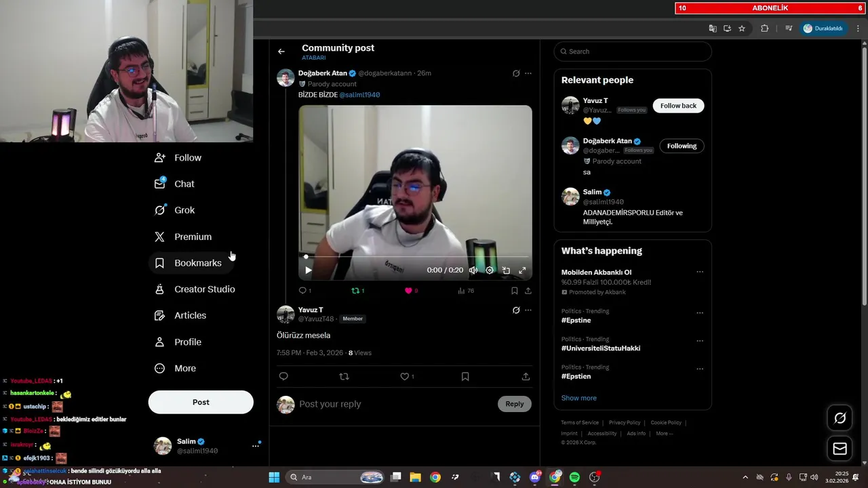The height and width of the screenshot is (488, 868).
Task: Expand the More menu in sidebar
Action: click(175, 369)
